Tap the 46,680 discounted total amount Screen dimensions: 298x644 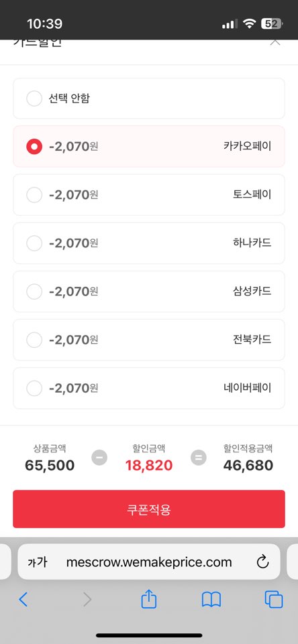pyautogui.click(x=248, y=465)
